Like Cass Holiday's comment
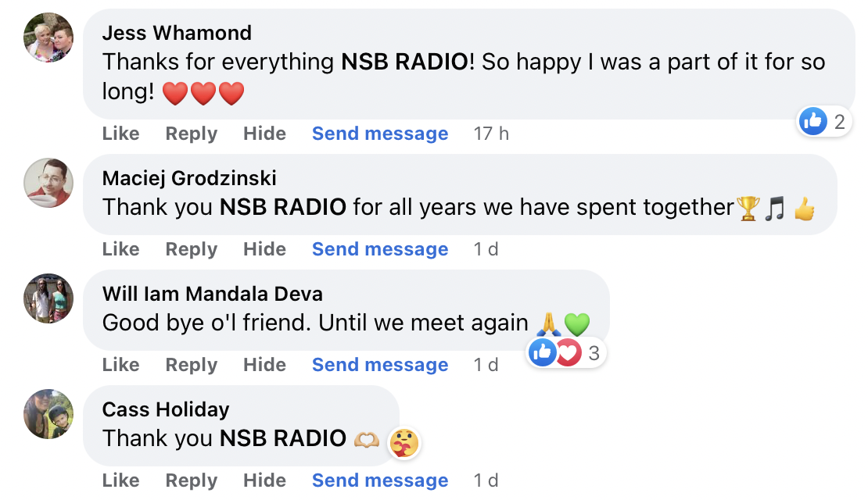The width and height of the screenshot is (868, 500). coord(120,480)
